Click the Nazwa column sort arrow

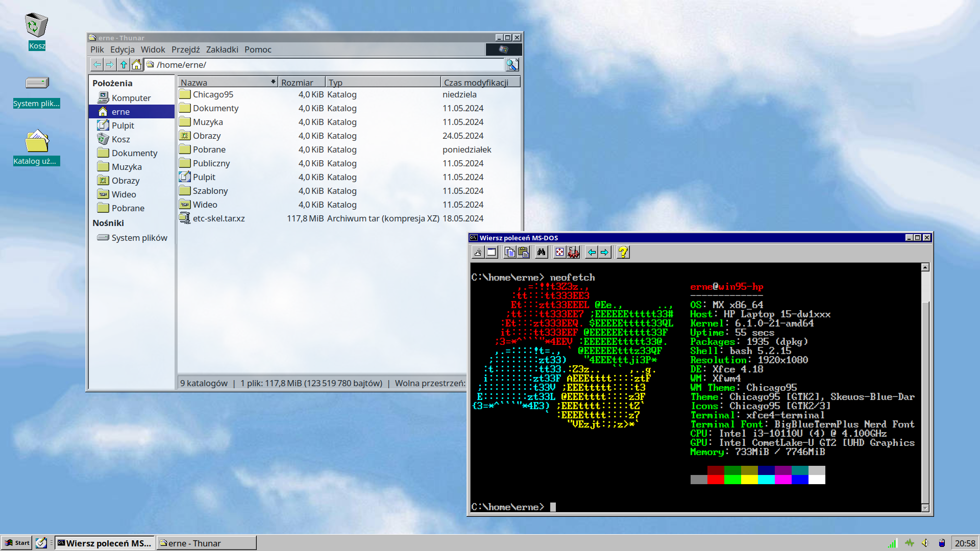coord(273,82)
